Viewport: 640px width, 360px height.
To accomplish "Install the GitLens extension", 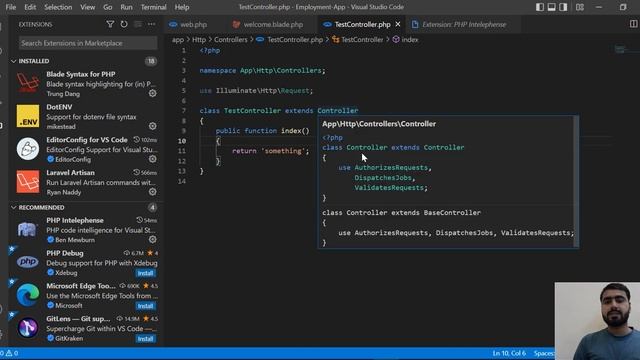I will (x=145, y=338).
